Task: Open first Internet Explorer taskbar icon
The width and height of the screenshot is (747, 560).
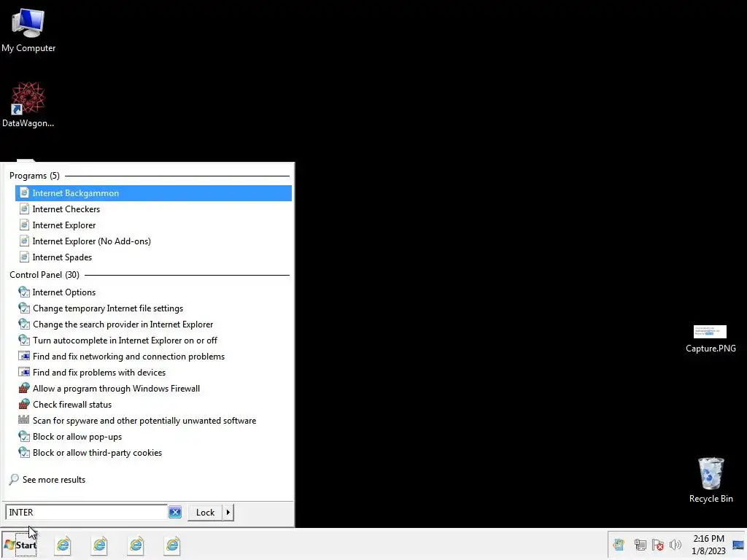Action: click(x=63, y=545)
